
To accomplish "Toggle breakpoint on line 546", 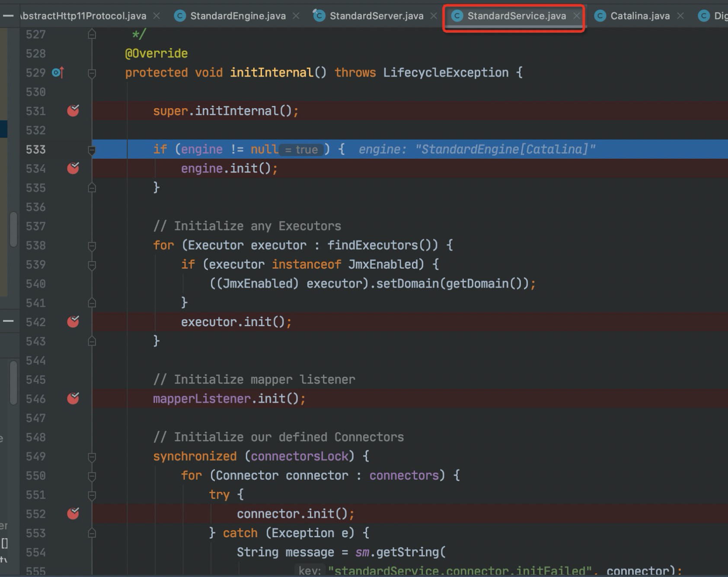I will (x=73, y=398).
